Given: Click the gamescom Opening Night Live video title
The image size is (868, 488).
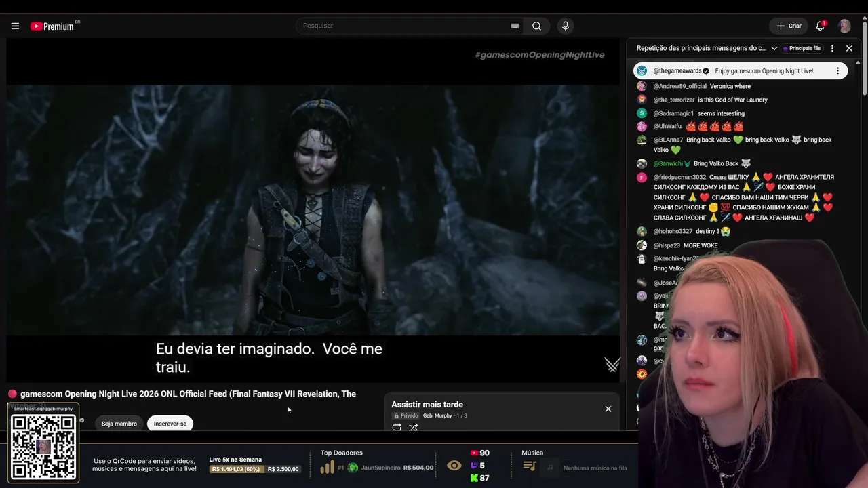Looking at the screenshot, I should [x=188, y=394].
